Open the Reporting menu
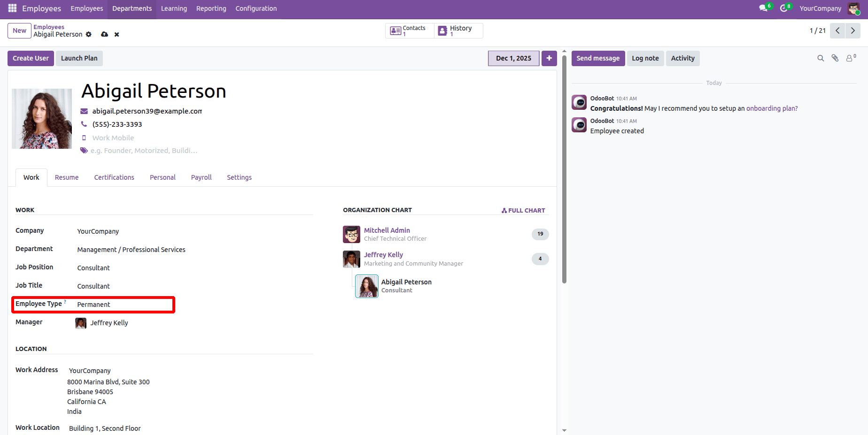 click(211, 8)
